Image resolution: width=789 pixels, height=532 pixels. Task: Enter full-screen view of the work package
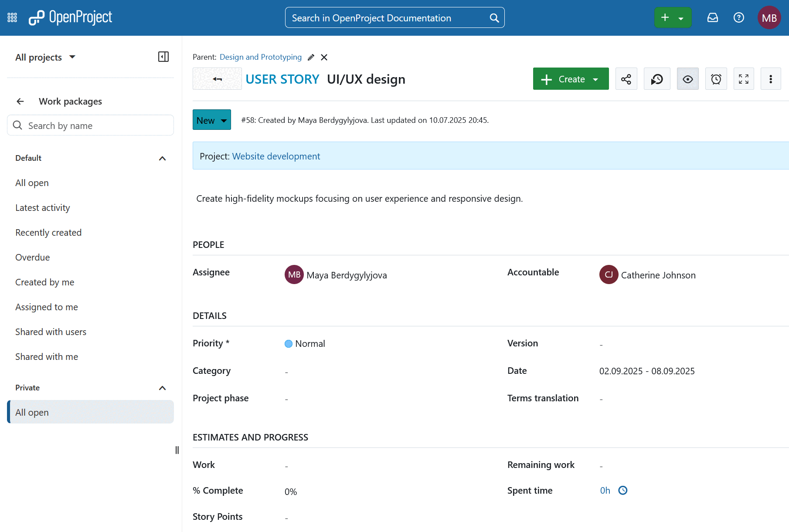click(744, 79)
